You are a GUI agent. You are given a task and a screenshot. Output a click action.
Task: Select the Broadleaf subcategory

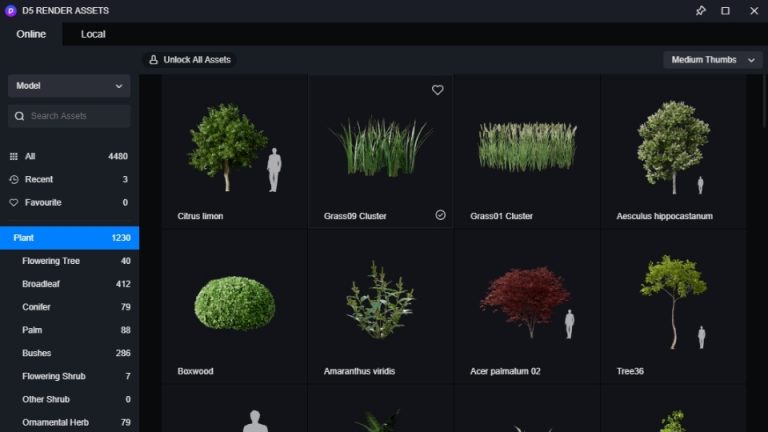69,284
